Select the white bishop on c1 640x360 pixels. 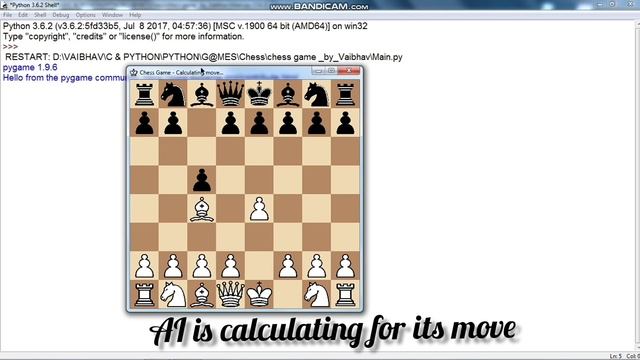[x=202, y=295]
